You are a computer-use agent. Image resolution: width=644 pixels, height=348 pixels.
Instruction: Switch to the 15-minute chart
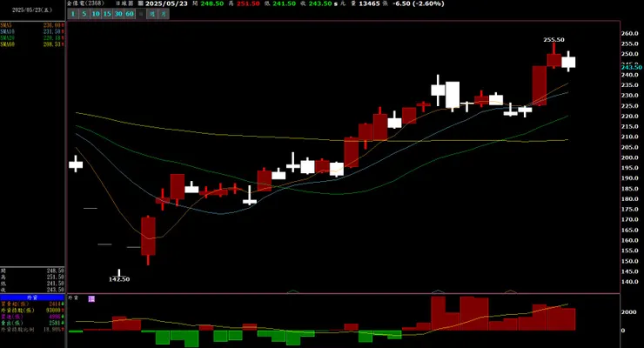click(x=107, y=14)
